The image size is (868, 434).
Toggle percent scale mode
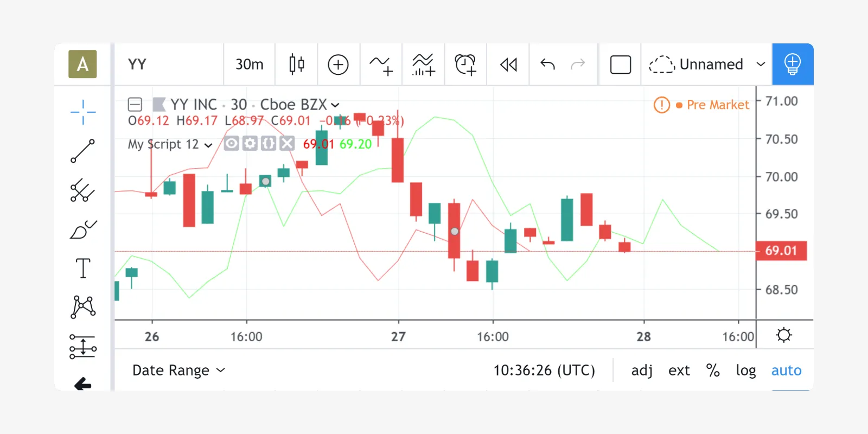tap(713, 371)
